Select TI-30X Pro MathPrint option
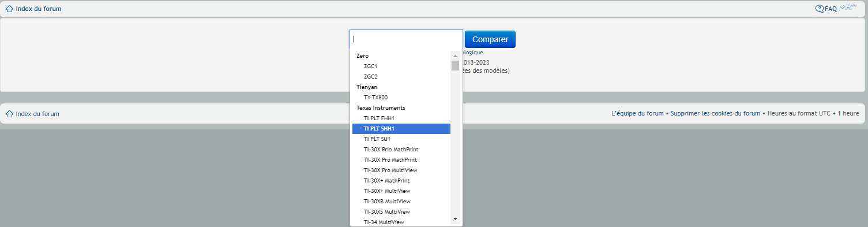The image size is (868, 227). click(401, 159)
